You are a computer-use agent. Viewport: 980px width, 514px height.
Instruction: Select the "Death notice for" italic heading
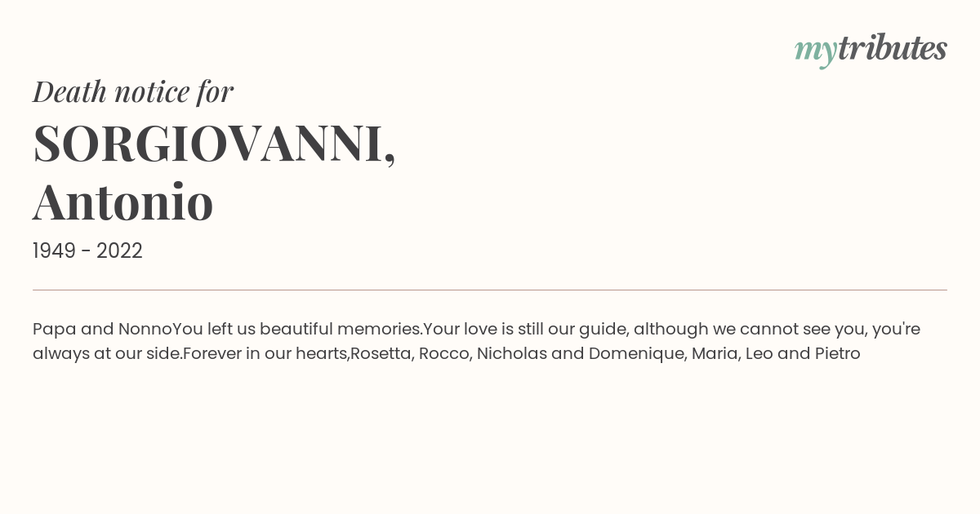pyautogui.click(x=133, y=91)
